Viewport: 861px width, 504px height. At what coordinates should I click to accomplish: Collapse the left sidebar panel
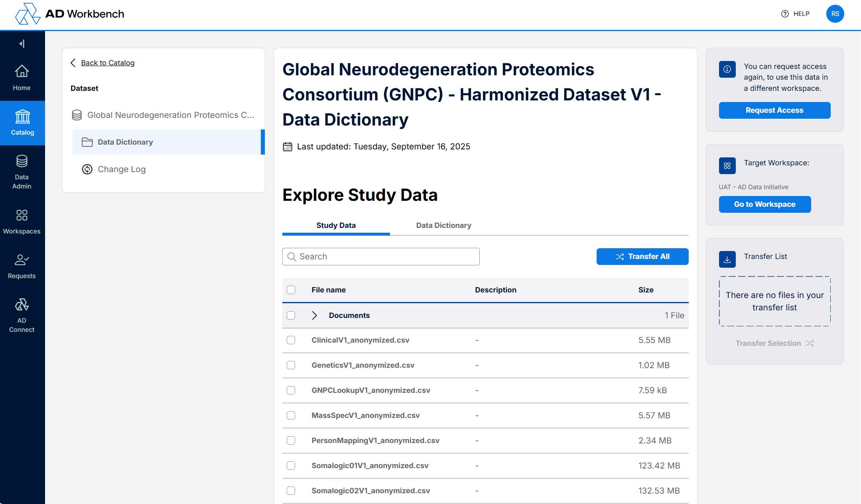coord(22,43)
